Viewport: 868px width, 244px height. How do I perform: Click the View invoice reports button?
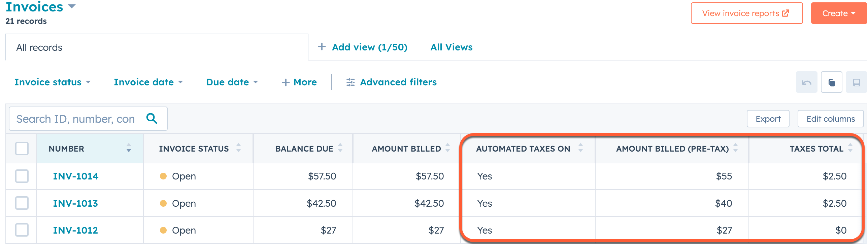[x=746, y=13]
